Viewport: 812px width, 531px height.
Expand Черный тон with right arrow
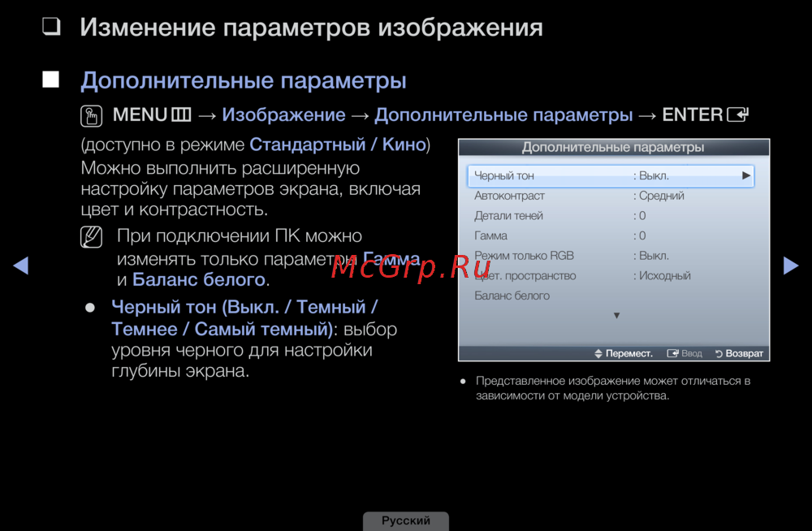pos(745,175)
